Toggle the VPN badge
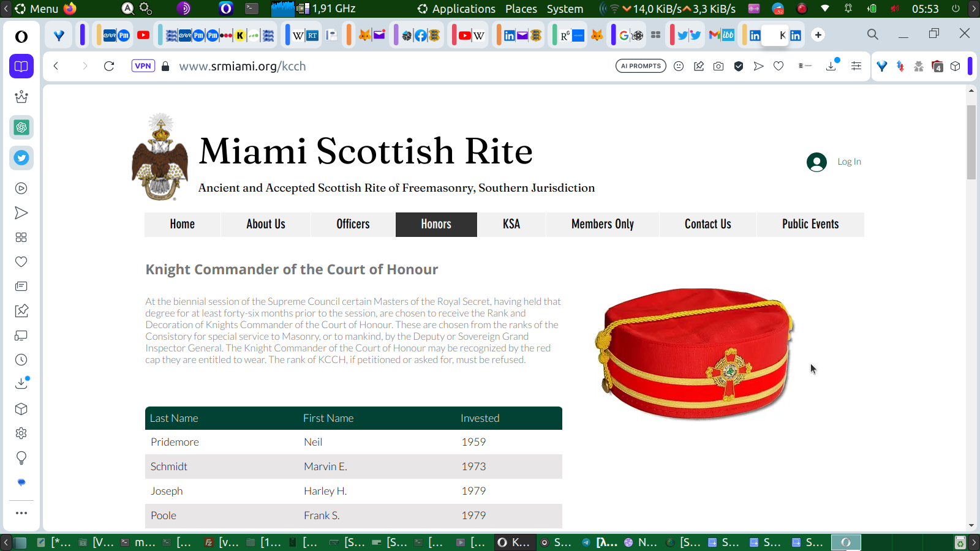The image size is (980, 551). (143, 66)
